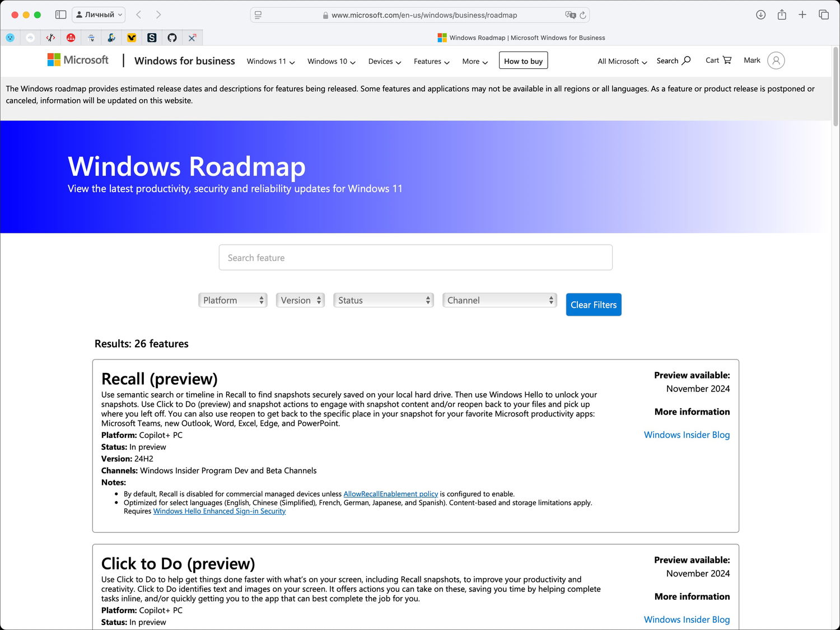Open the Version filter dropdown
840x630 pixels.
coord(300,300)
